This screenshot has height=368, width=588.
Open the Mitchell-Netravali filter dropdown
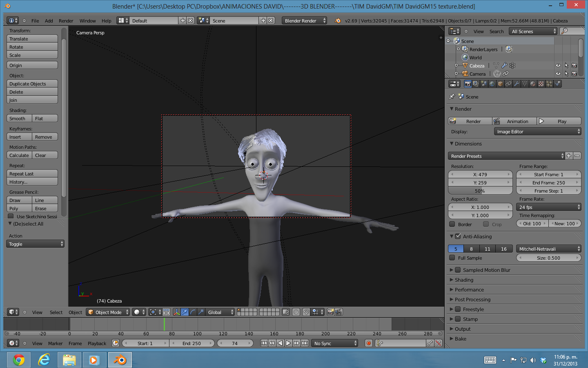point(549,249)
